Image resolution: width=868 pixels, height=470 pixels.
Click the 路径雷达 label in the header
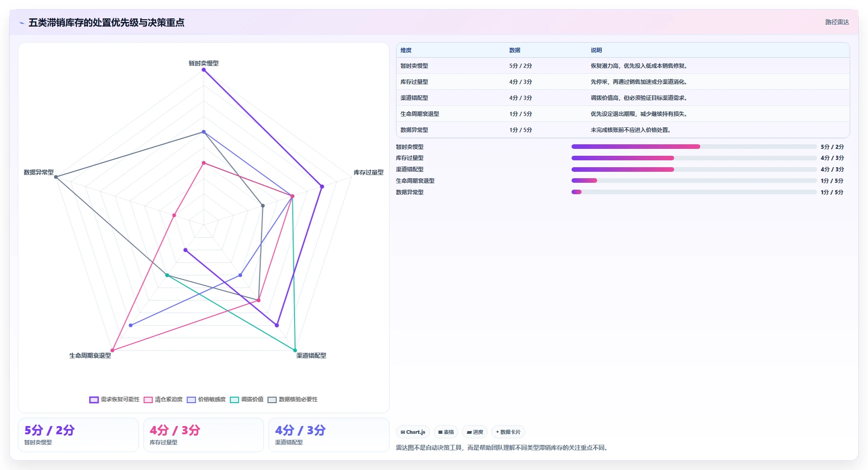click(x=837, y=22)
